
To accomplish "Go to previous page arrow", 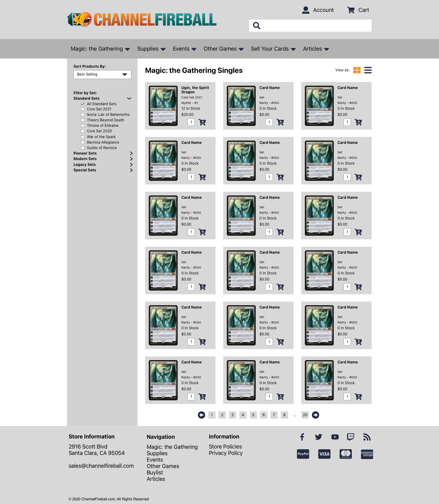I will click(202, 415).
